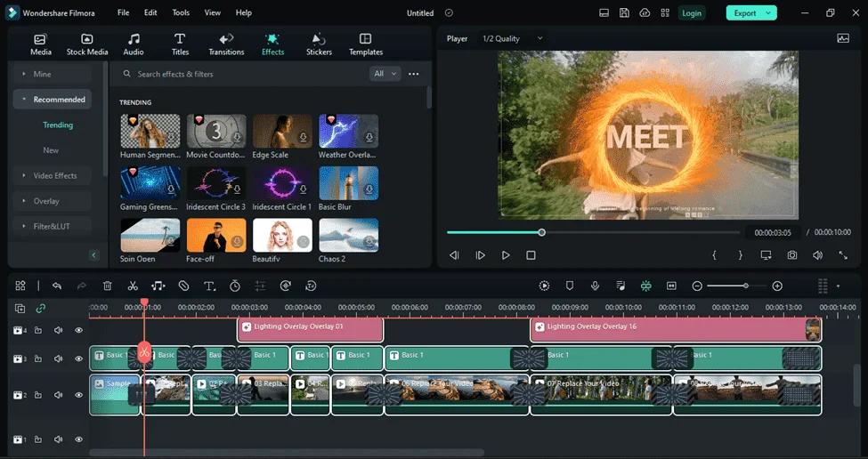Image resolution: width=868 pixels, height=459 pixels.
Task: Open the text title tool in timeline toolbar
Action: 209,286
